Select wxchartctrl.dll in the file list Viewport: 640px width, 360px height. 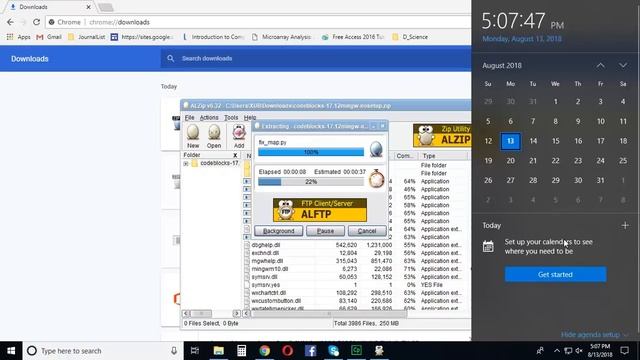269,293
